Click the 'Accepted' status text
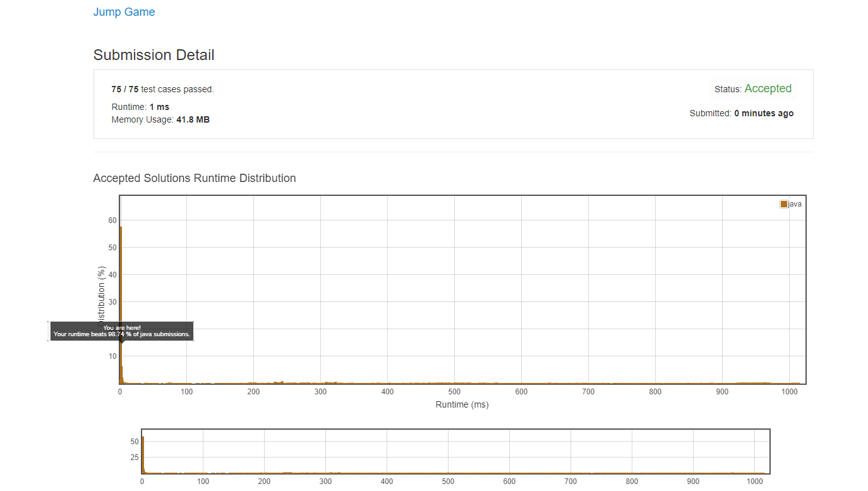Viewport: 868px width, 491px height. point(768,88)
